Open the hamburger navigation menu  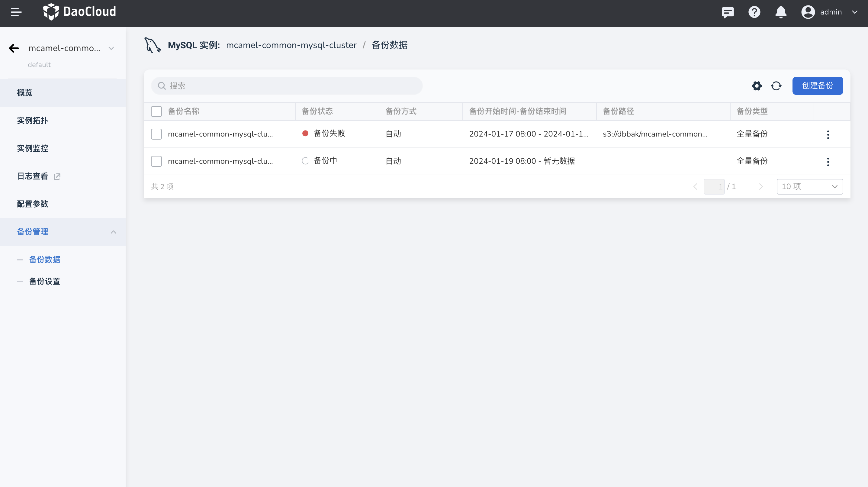tap(16, 12)
